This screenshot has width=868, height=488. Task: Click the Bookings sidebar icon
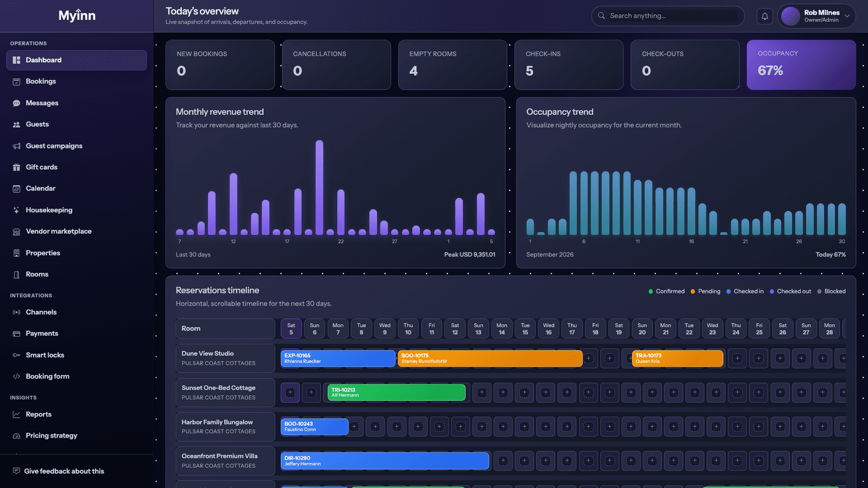16,81
